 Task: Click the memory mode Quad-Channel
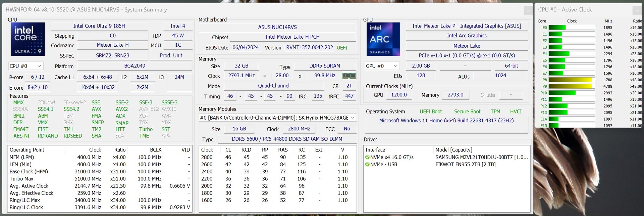tap(274, 86)
